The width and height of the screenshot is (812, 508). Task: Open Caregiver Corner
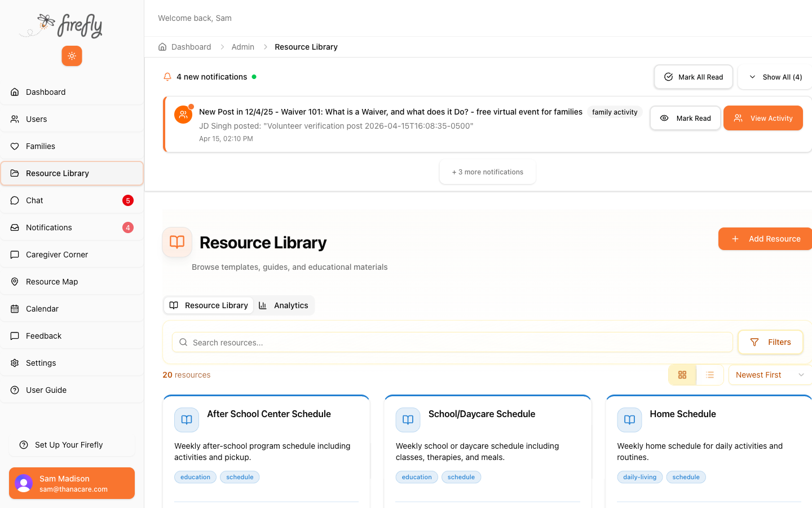(x=72, y=255)
